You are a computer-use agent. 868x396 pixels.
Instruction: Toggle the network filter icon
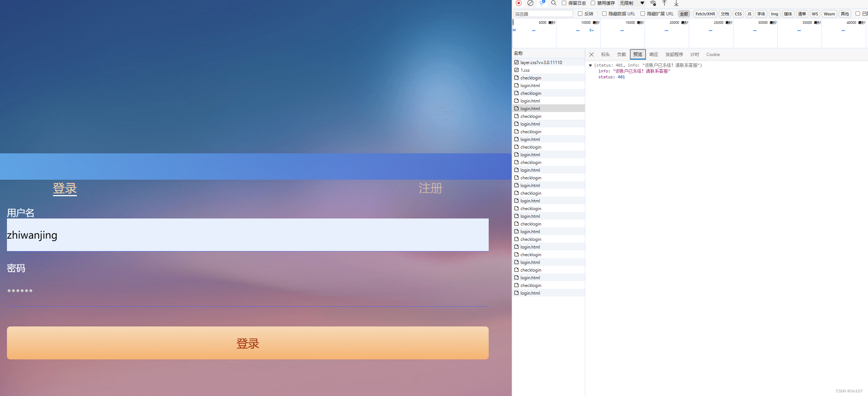(542, 3)
